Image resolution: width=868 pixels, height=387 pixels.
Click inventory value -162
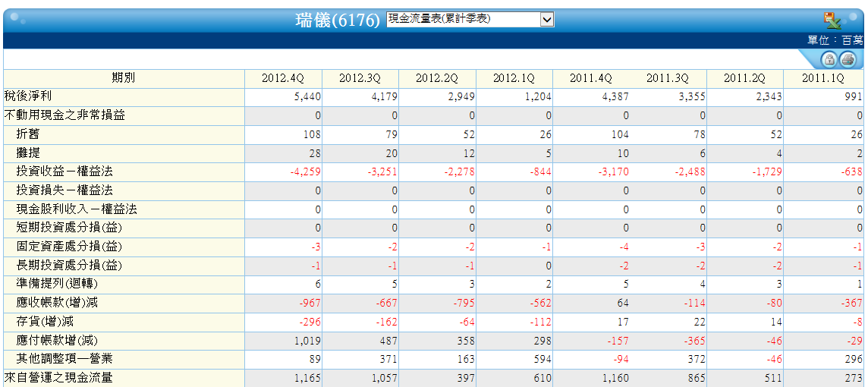click(388, 322)
